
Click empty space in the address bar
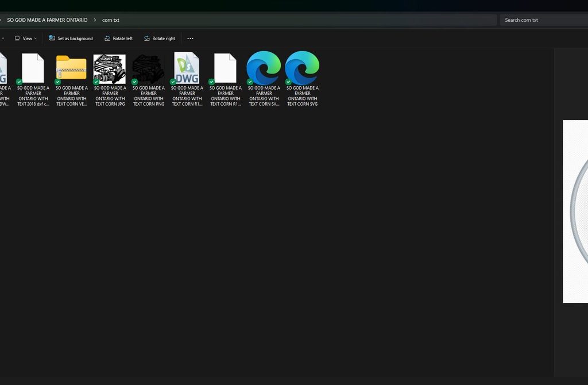(310, 20)
